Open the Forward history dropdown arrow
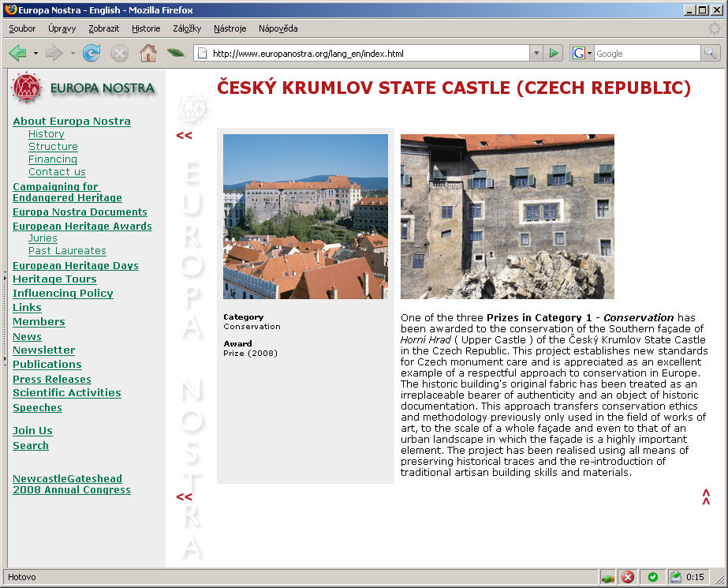Screen dimensions: 728x588 tap(73, 54)
